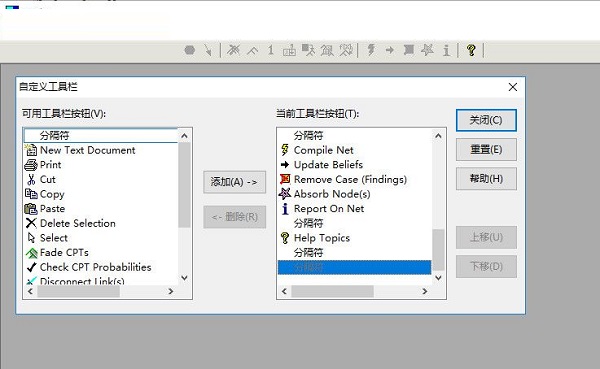Click the Report On Net info toolbar icon
Screen dimensions: 600x369
click(446, 50)
